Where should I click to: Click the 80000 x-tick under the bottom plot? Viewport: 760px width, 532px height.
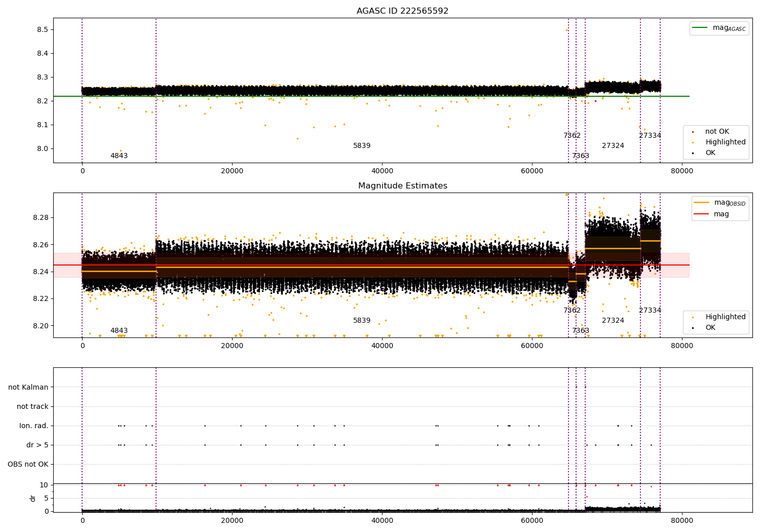[x=682, y=520]
